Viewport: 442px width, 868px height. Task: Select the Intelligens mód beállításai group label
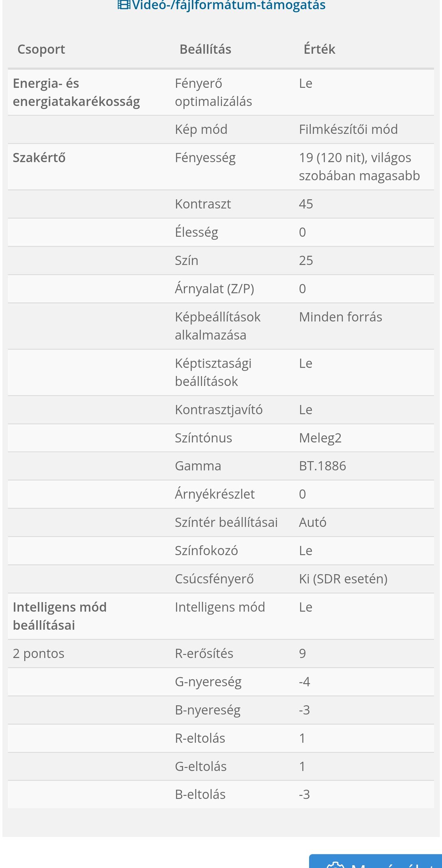tap(60, 616)
